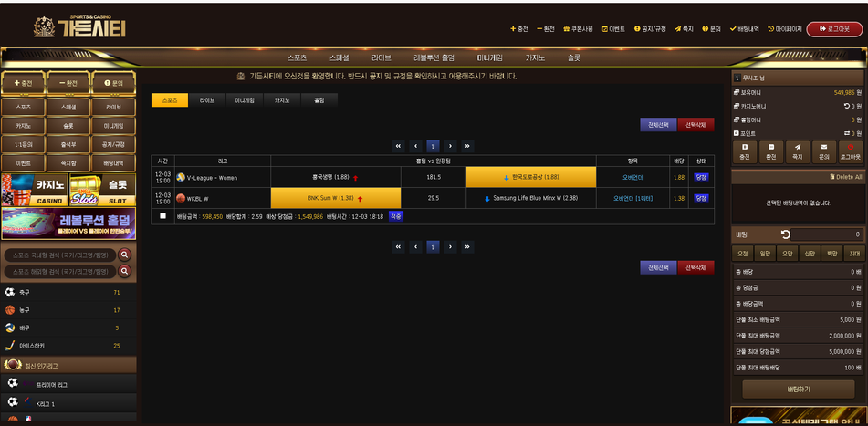The image size is (868, 426).
Task: Click the 포인트 exchange icon
Action: click(x=846, y=133)
